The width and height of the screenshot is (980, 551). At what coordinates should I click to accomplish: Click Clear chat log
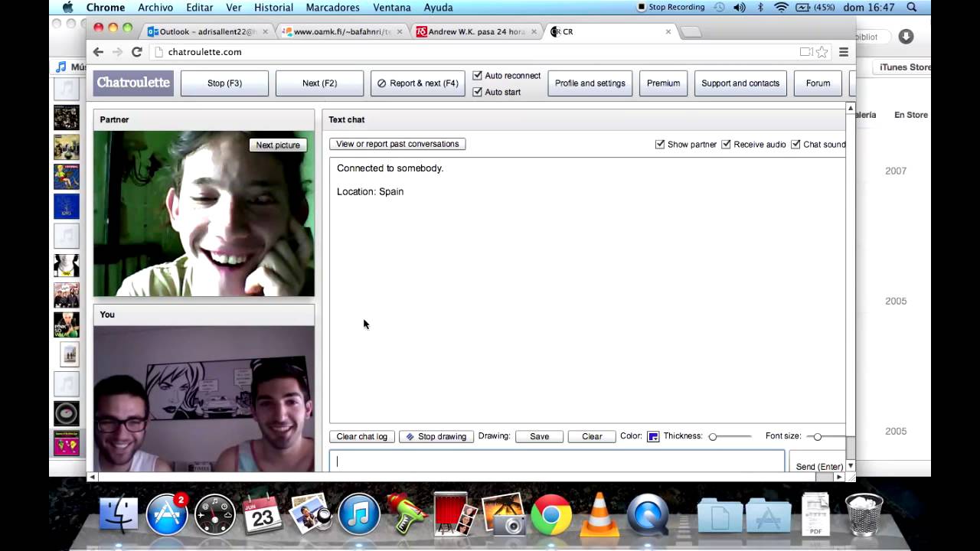pyautogui.click(x=361, y=436)
